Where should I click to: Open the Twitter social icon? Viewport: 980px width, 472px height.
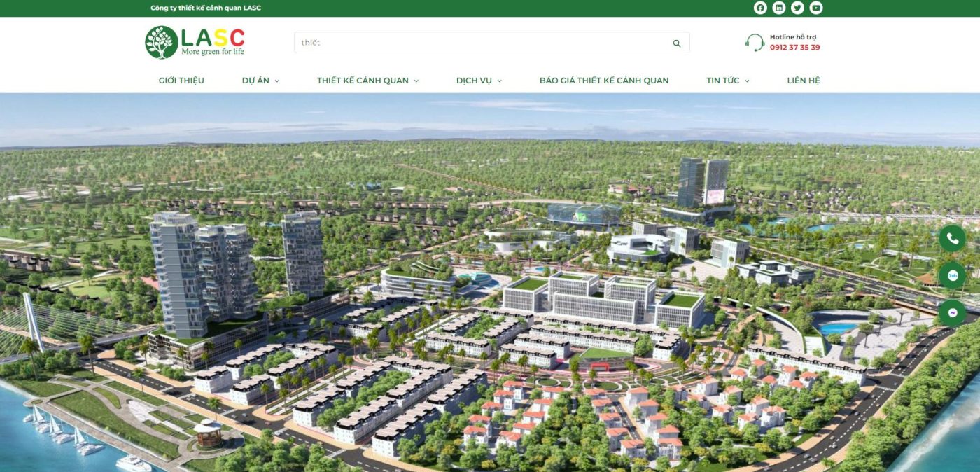[x=797, y=8]
